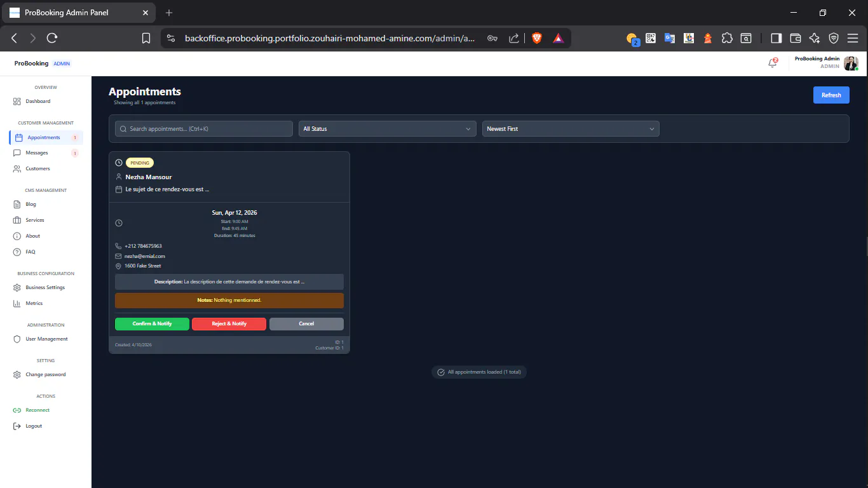Image resolution: width=868 pixels, height=488 pixels.
Task: Open the Brave VPN shield icon
Action: click(834, 38)
